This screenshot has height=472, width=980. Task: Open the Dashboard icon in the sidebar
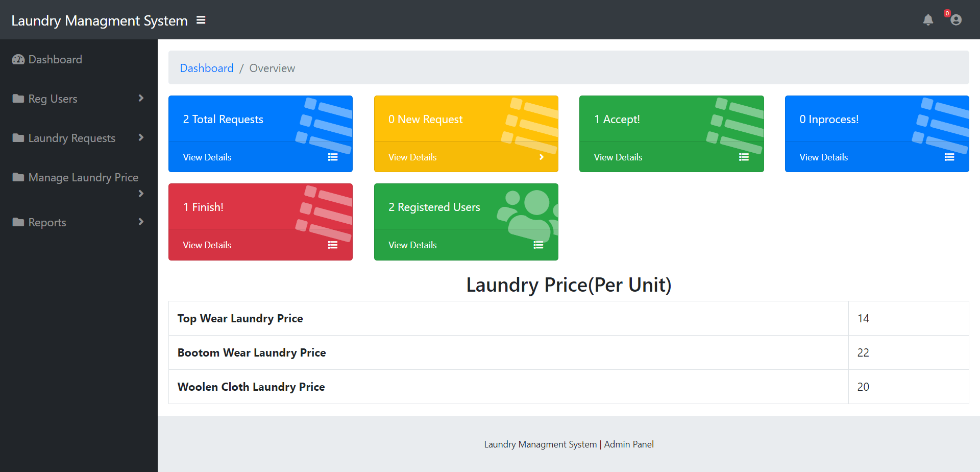(x=18, y=59)
